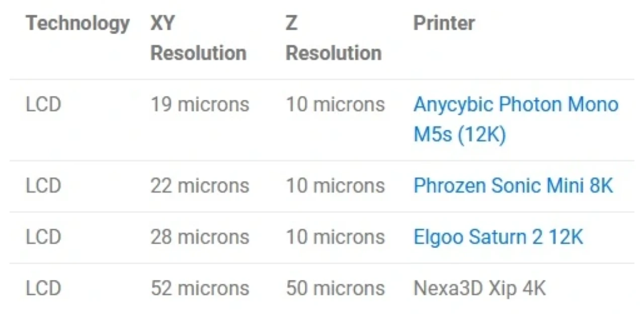644x314 pixels.
Task: Click the Technology column header
Action: pos(78,23)
